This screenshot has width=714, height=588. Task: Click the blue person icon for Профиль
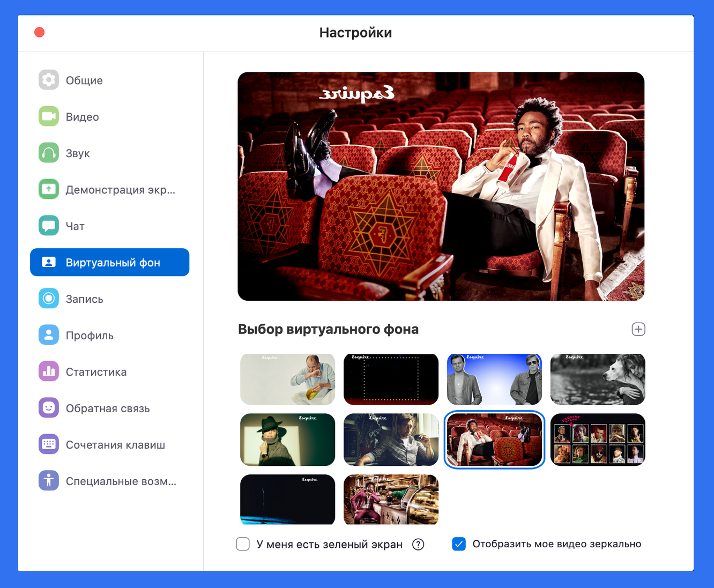[49, 335]
